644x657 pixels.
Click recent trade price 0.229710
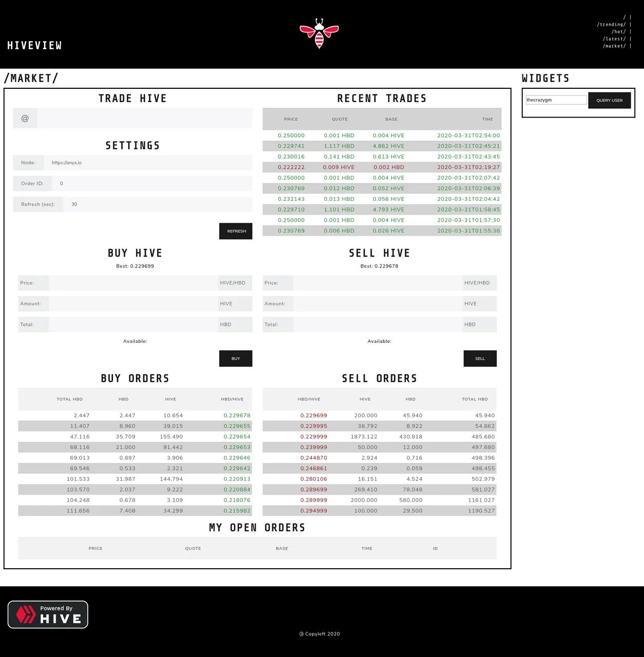(291, 209)
